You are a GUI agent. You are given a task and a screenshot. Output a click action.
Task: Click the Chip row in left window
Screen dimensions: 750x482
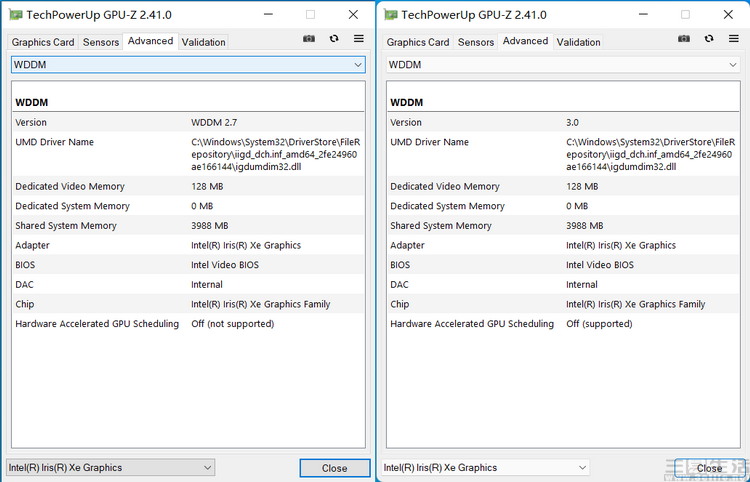[x=188, y=304]
